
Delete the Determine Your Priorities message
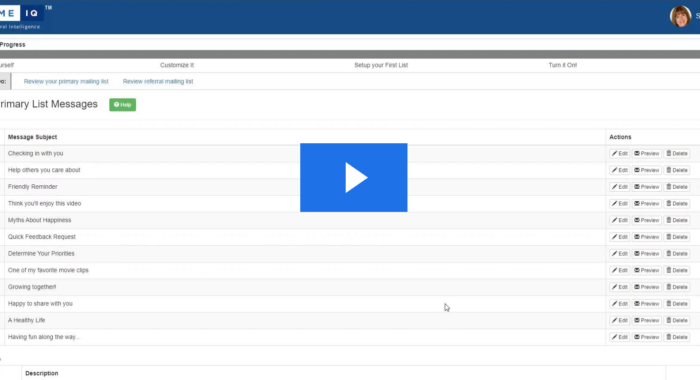(x=677, y=254)
